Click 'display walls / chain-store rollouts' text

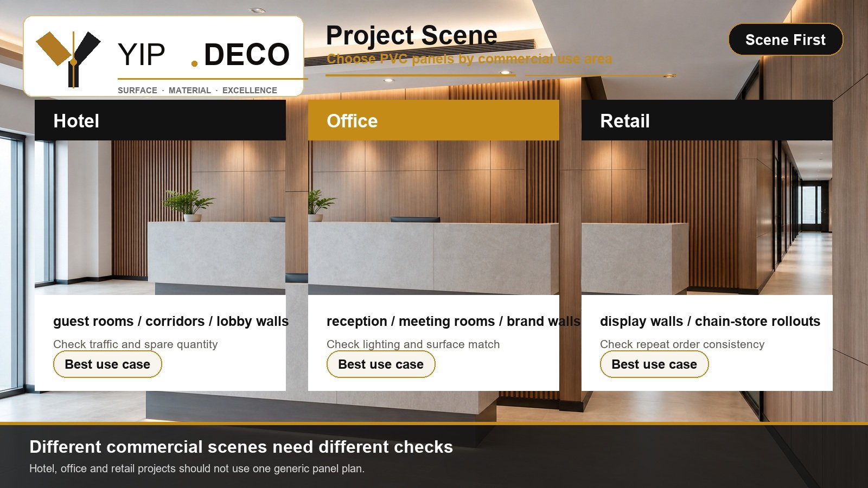(710, 321)
